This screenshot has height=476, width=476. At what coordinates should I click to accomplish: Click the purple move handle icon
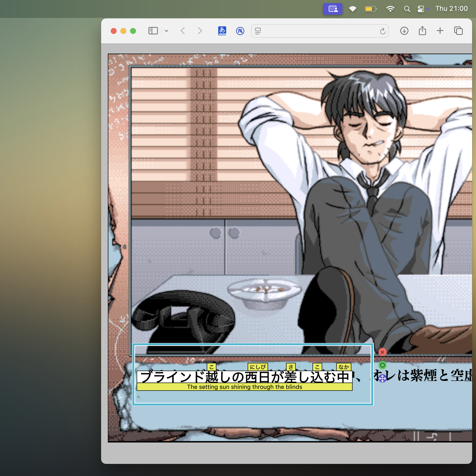382,379
